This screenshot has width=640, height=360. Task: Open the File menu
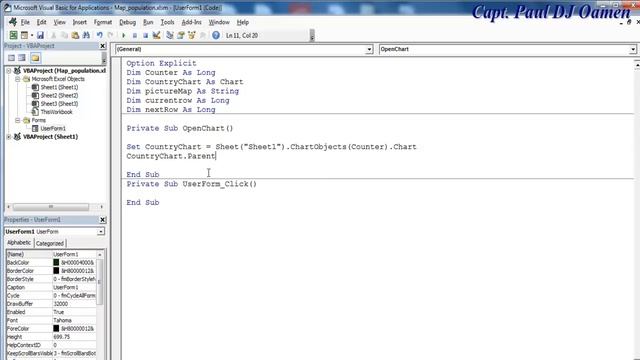(25, 22)
